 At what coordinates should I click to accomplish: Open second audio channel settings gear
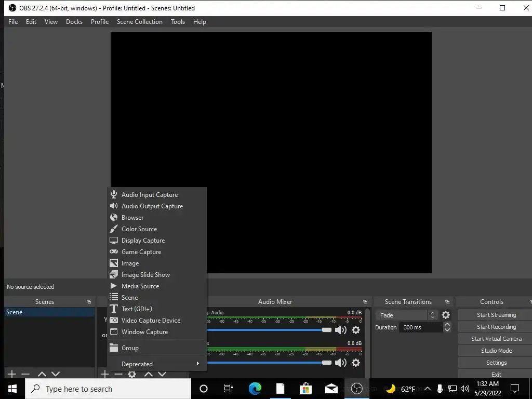pos(355,363)
